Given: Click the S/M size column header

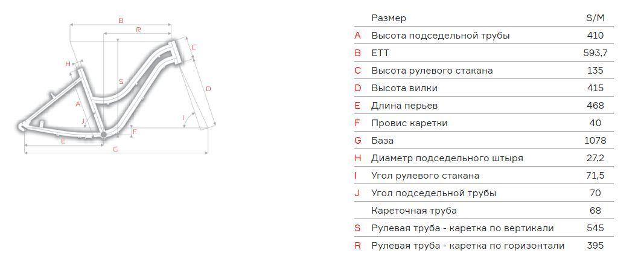Looking at the screenshot, I should 595,18.
